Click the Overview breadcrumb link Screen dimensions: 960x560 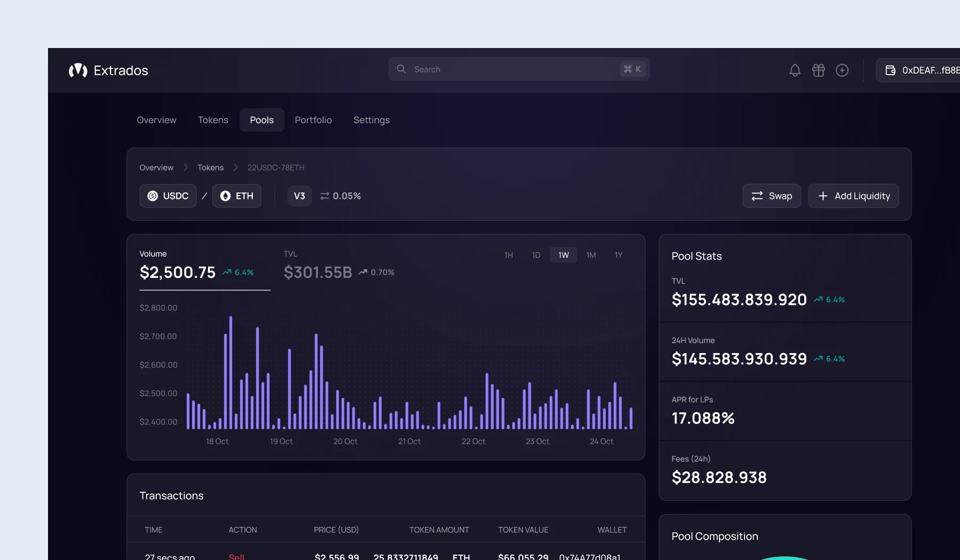(156, 167)
